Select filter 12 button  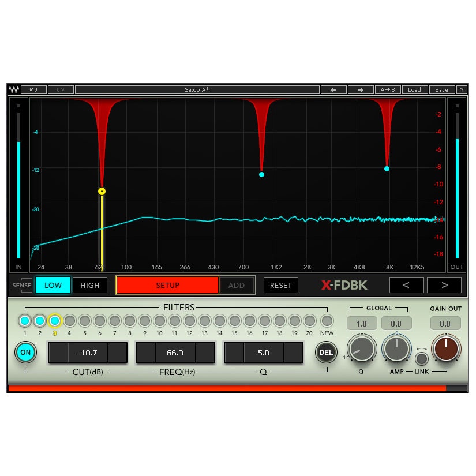(190, 321)
